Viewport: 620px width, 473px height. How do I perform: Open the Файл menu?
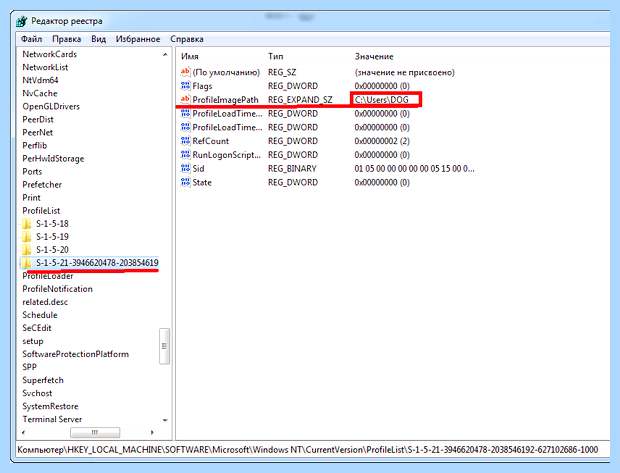click(x=32, y=39)
